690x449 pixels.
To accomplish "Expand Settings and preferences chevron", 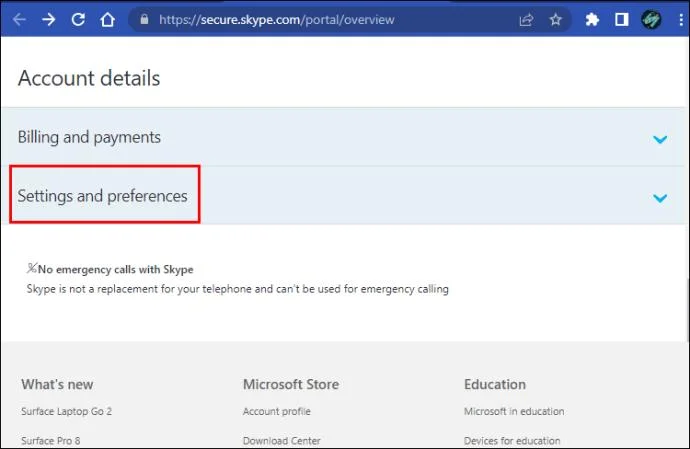I will [660, 198].
